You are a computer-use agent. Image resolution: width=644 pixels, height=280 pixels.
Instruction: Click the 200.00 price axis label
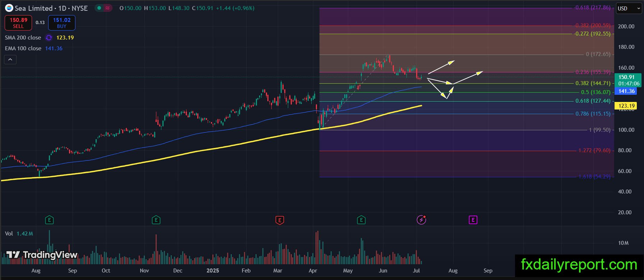point(626,27)
